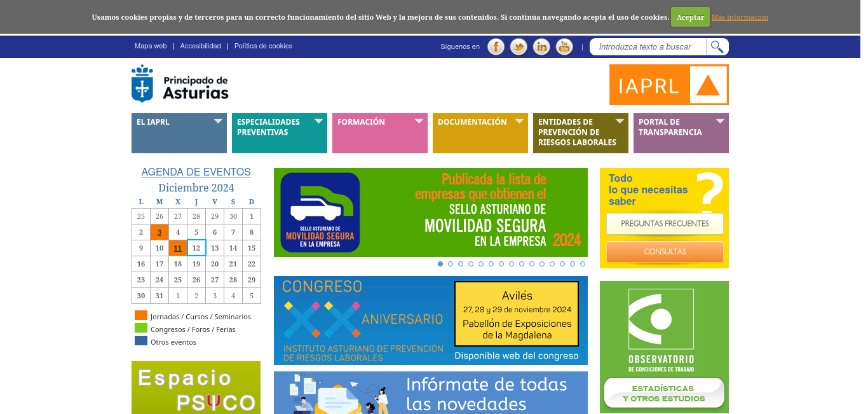Open the Sello Asturiano de Movilidad Segura banner
868x414 pixels.
coord(431,212)
